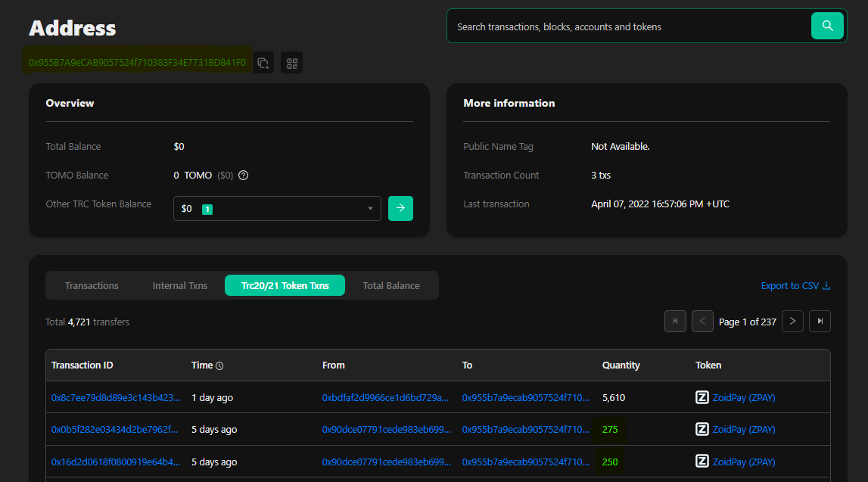Click the From column header
Image resolution: width=868 pixels, height=482 pixels.
click(333, 365)
